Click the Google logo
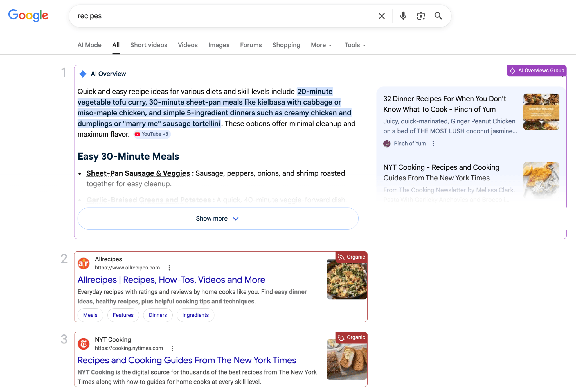 click(28, 16)
